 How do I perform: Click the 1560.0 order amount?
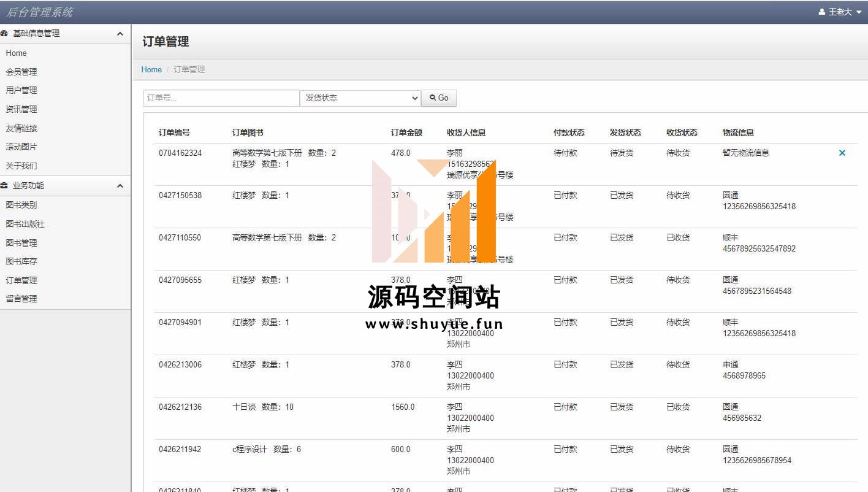click(x=403, y=407)
